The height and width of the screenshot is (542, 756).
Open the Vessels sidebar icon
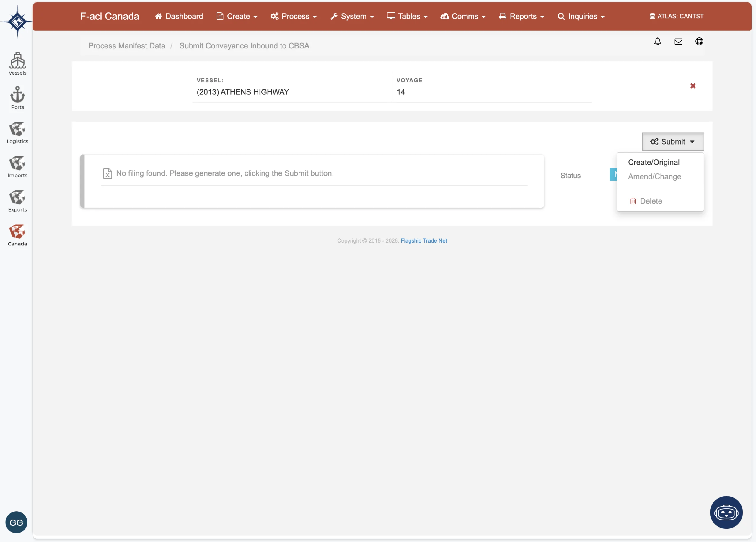point(17,63)
